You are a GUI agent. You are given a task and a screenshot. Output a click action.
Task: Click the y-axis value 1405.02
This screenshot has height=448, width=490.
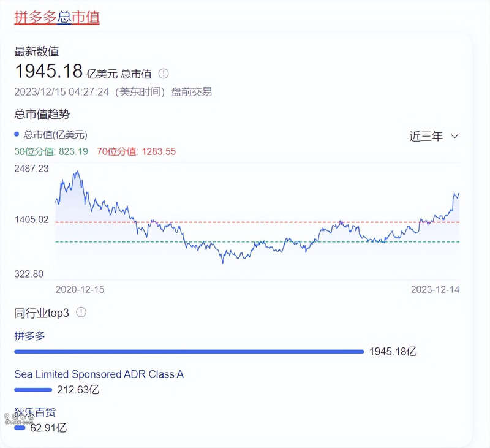coord(32,219)
